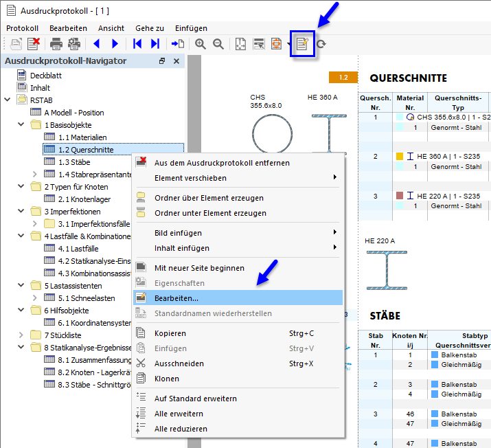This screenshot has height=448, width=491.
Task: Open the Element verschieben submenu
Action: [238, 178]
